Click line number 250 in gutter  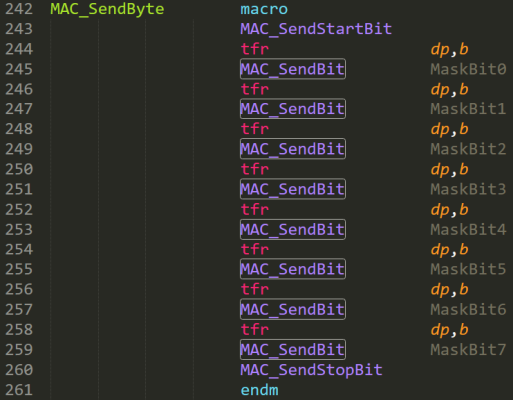(19, 169)
